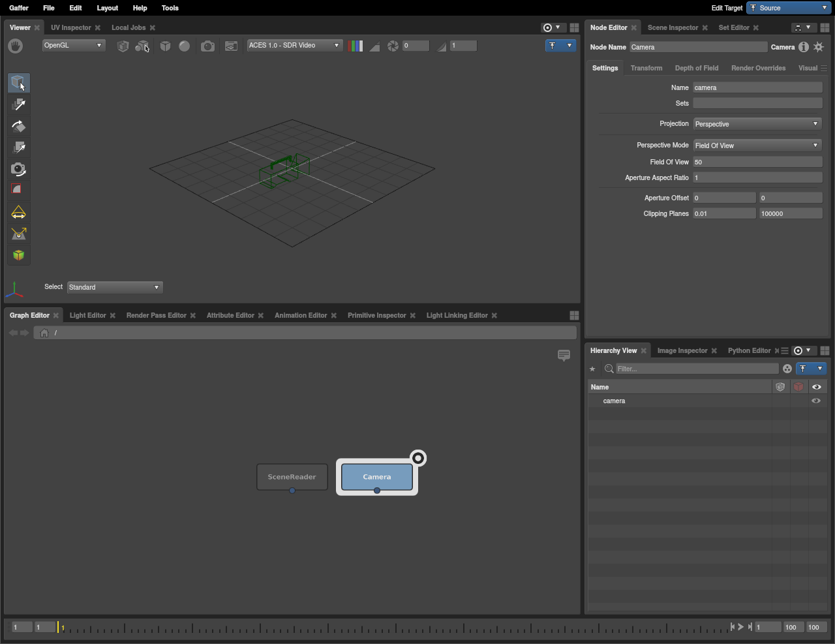Toggle the gamma icon before value 1
835x644 pixels.
tap(442, 46)
